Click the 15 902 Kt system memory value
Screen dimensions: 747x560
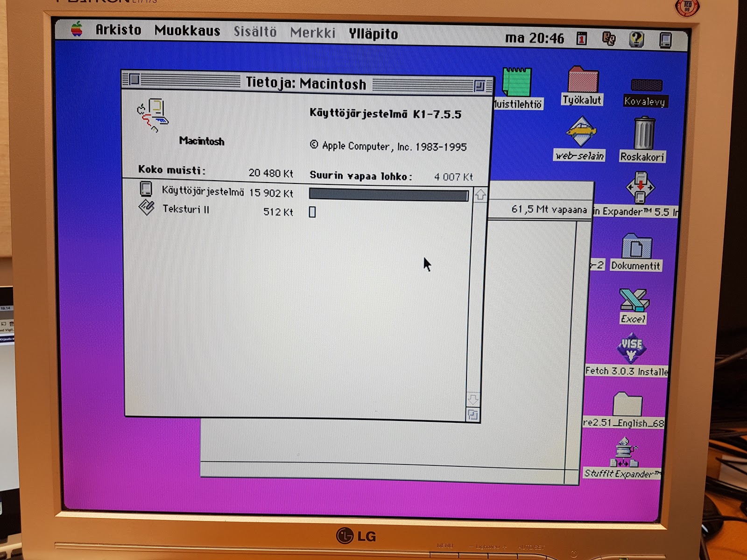point(271,193)
